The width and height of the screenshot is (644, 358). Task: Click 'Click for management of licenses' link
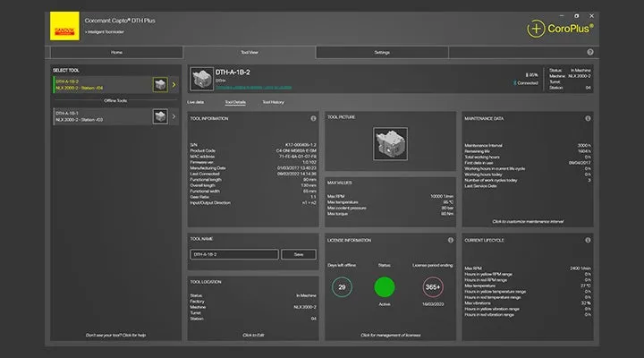click(390, 335)
